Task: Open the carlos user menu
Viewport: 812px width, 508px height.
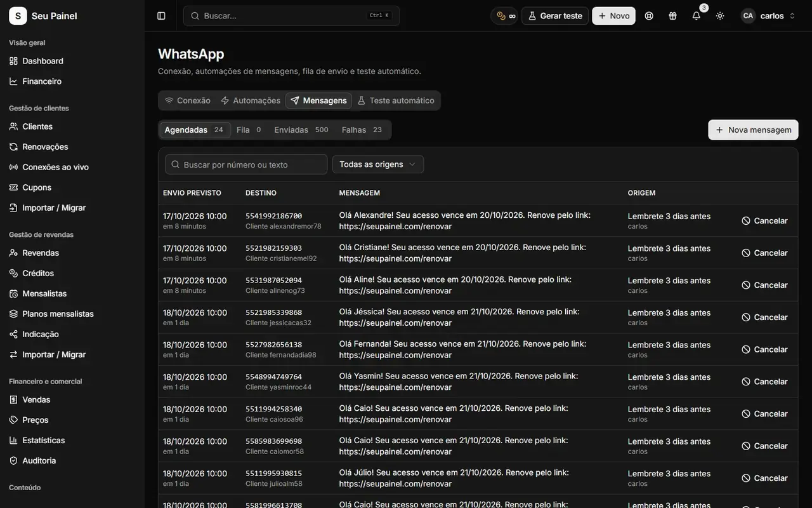Action: (x=768, y=16)
